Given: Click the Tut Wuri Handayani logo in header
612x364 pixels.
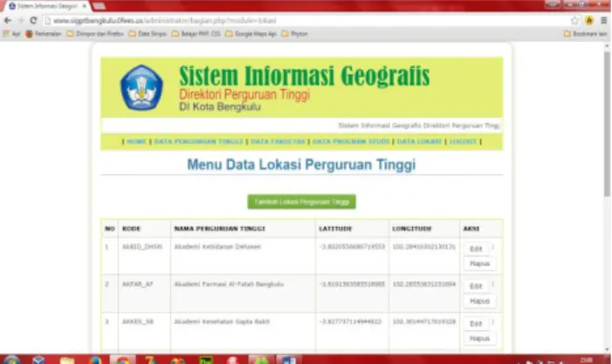Looking at the screenshot, I should coord(141,87).
